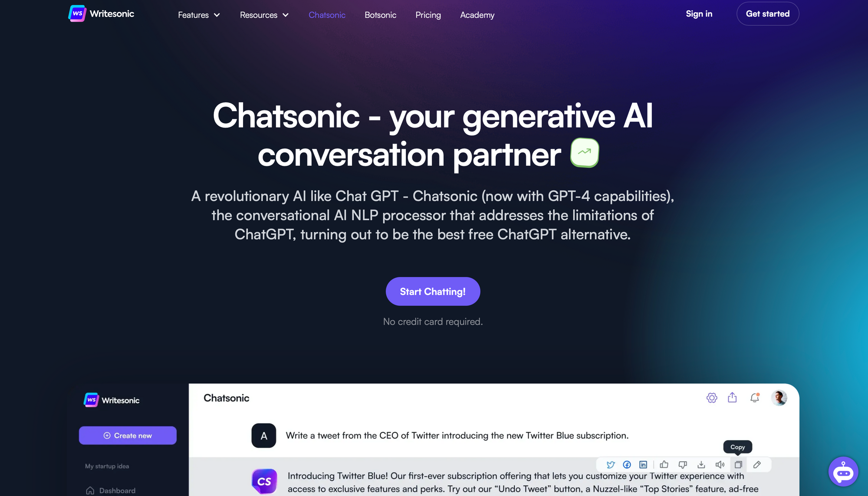Image resolution: width=868 pixels, height=496 pixels.
Task: Click the notifications bell icon
Action: [x=755, y=397]
